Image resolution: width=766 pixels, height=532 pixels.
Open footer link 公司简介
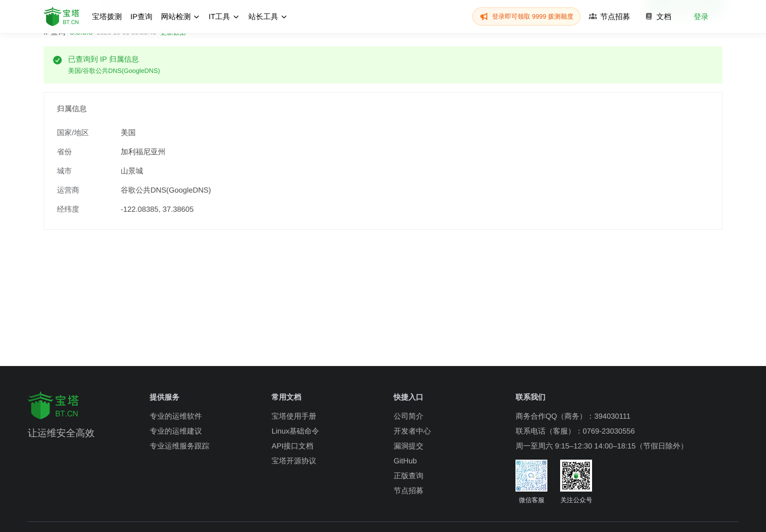coord(409,417)
